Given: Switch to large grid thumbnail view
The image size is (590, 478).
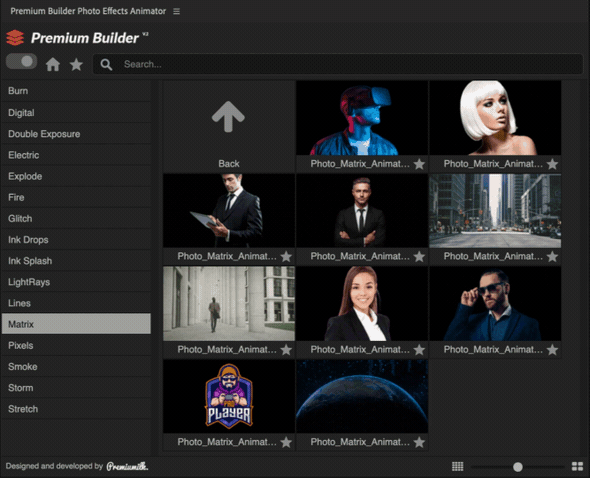Looking at the screenshot, I should click(x=577, y=467).
